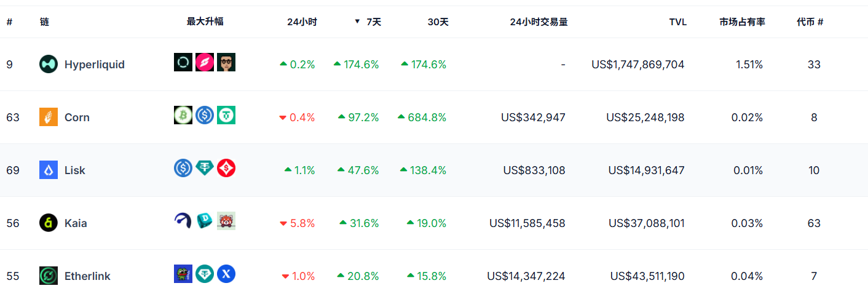Select the red dollar token in Lisk row

[x=226, y=168]
